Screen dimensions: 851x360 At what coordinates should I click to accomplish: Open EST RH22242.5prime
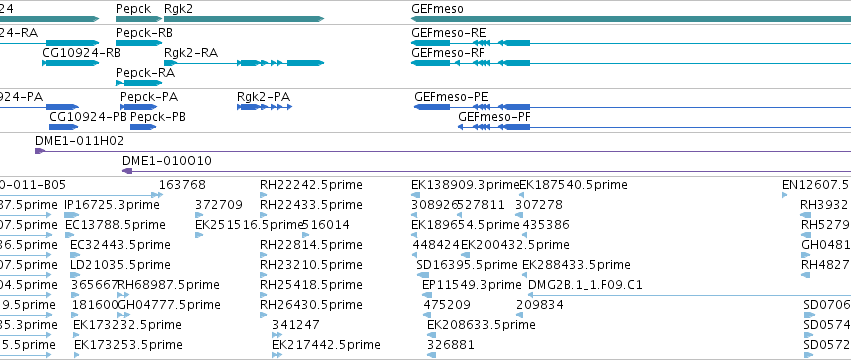tap(311, 185)
